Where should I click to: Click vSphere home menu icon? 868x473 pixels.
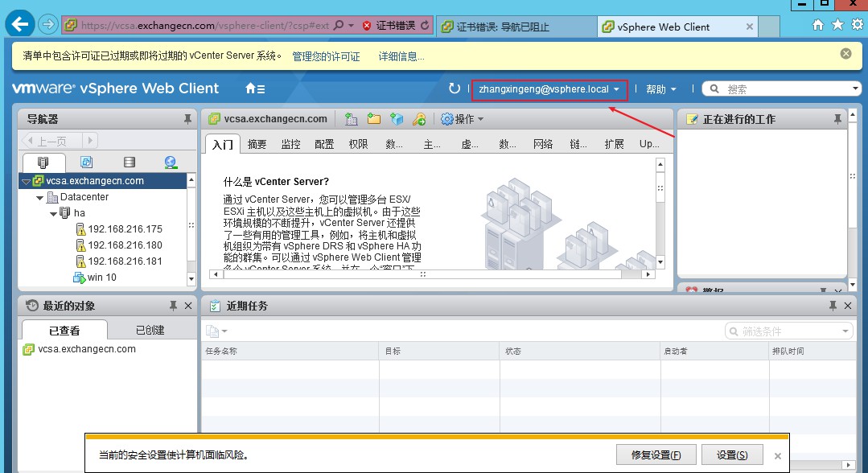point(255,88)
